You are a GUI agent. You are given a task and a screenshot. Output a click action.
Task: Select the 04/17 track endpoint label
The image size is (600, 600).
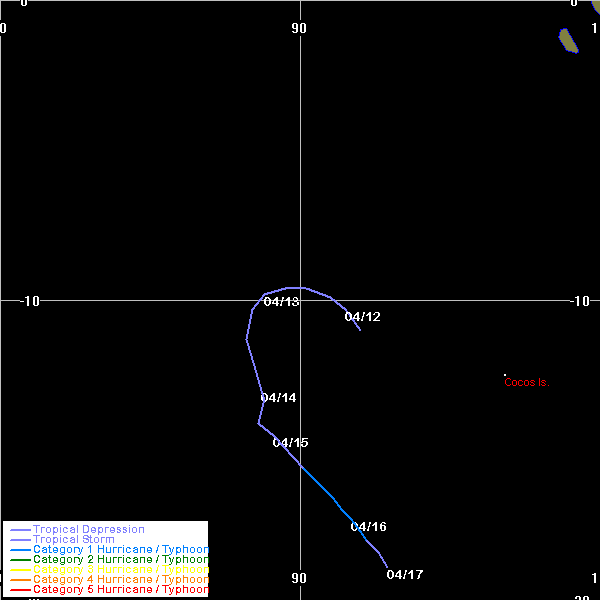(405, 575)
